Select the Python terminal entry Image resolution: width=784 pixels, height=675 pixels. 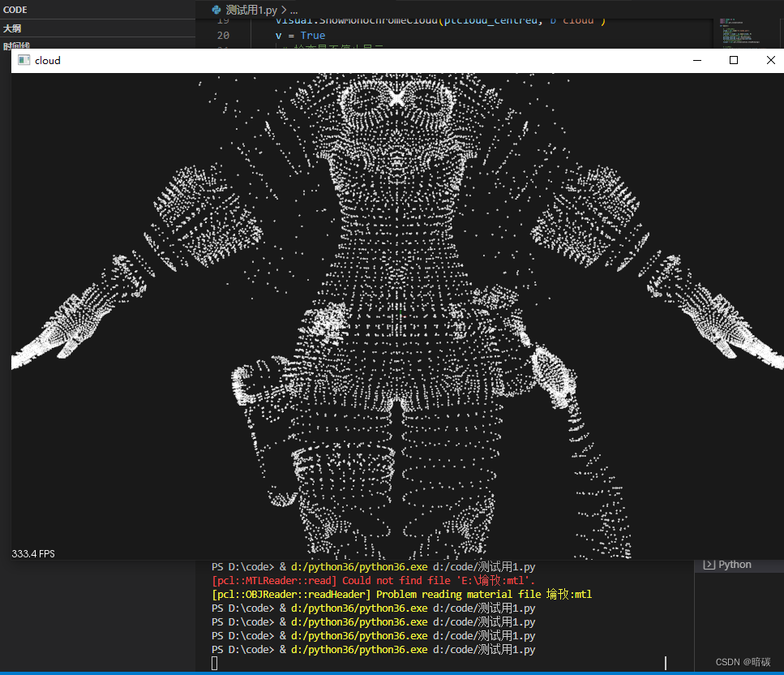click(x=739, y=565)
